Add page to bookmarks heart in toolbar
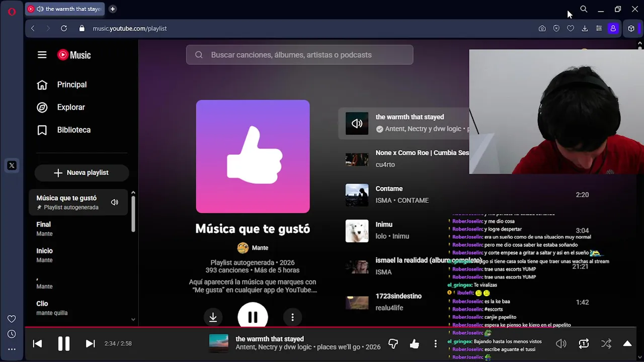 (571, 29)
